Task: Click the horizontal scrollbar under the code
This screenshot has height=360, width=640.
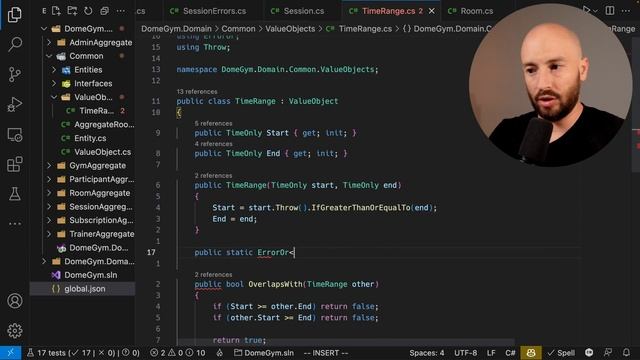Action: click(346, 341)
